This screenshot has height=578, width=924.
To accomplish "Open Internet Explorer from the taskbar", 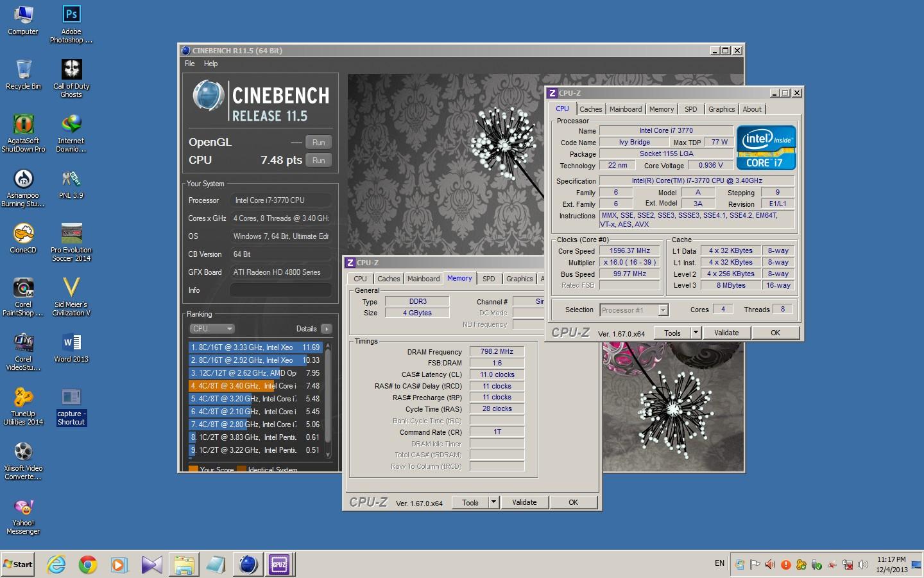I will [x=56, y=565].
